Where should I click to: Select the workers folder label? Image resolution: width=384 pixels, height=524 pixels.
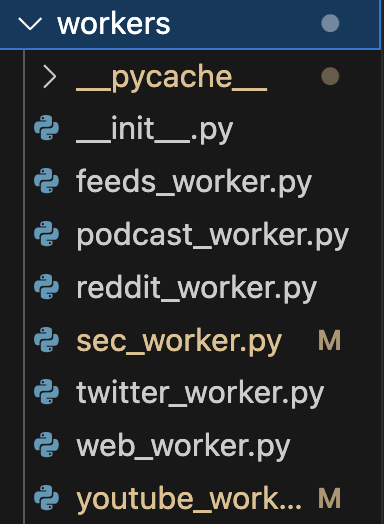click(x=114, y=24)
